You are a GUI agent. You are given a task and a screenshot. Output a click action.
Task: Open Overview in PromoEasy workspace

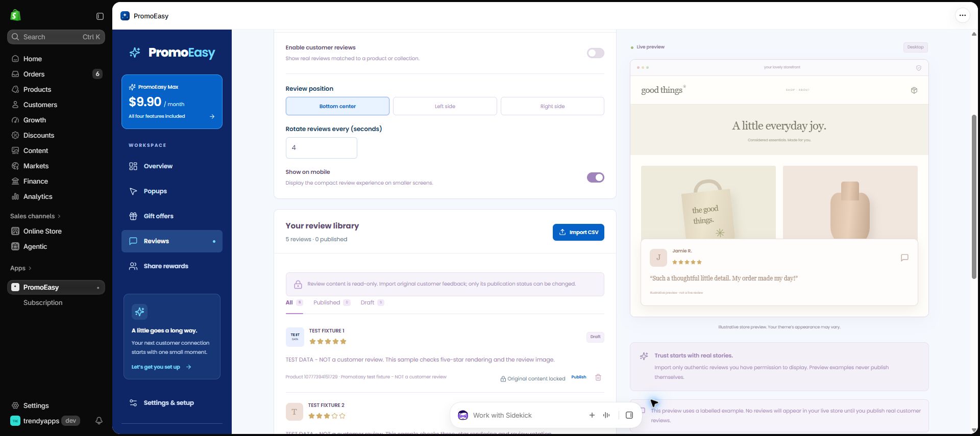click(172, 166)
